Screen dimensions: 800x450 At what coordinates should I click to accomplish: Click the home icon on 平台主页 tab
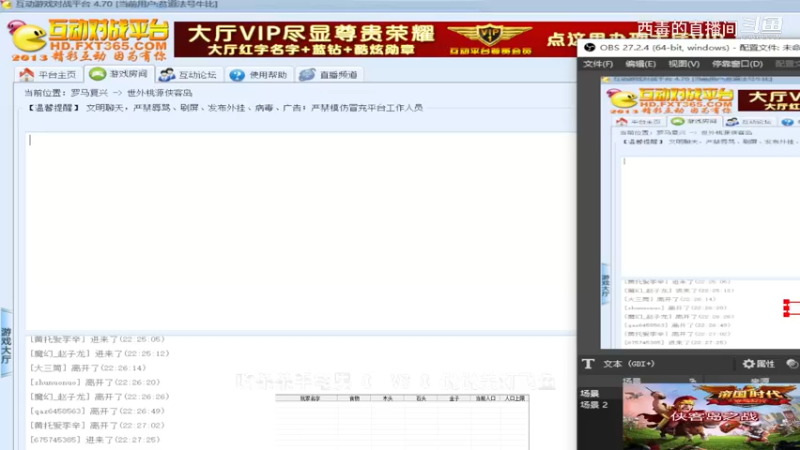27,74
